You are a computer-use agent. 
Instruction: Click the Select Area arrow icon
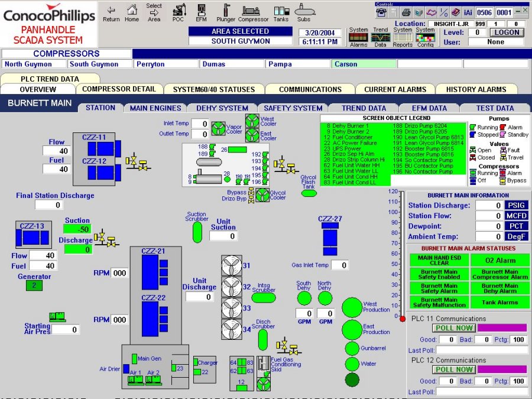point(154,12)
